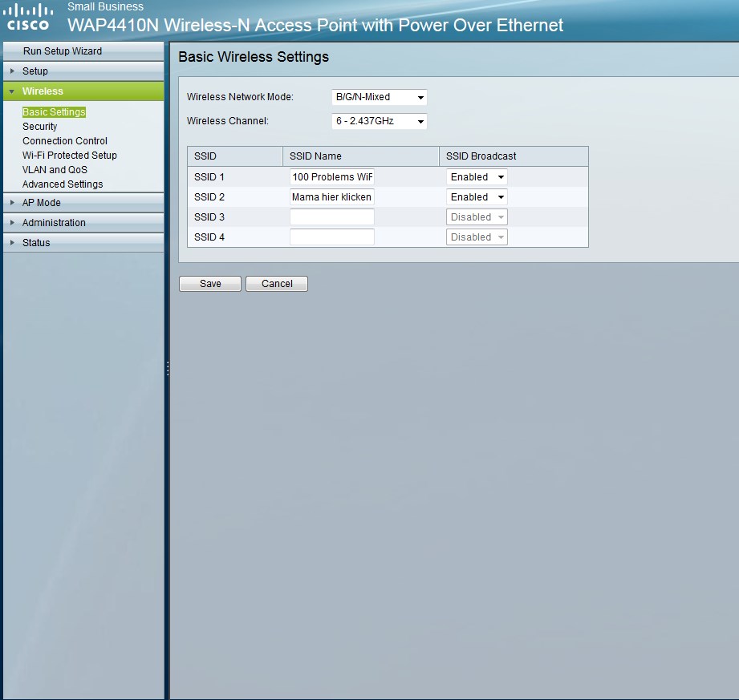Click the 'SSID 4' row label
This screenshot has height=700, width=739.
[209, 237]
